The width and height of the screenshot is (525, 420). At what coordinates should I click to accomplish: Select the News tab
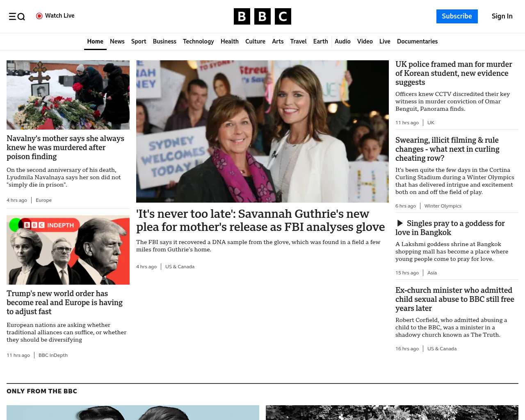pos(117,41)
